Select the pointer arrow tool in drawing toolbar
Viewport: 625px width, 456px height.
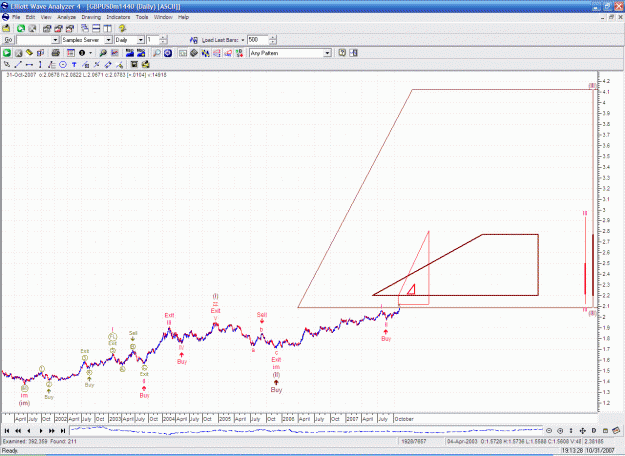click(x=7, y=65)
